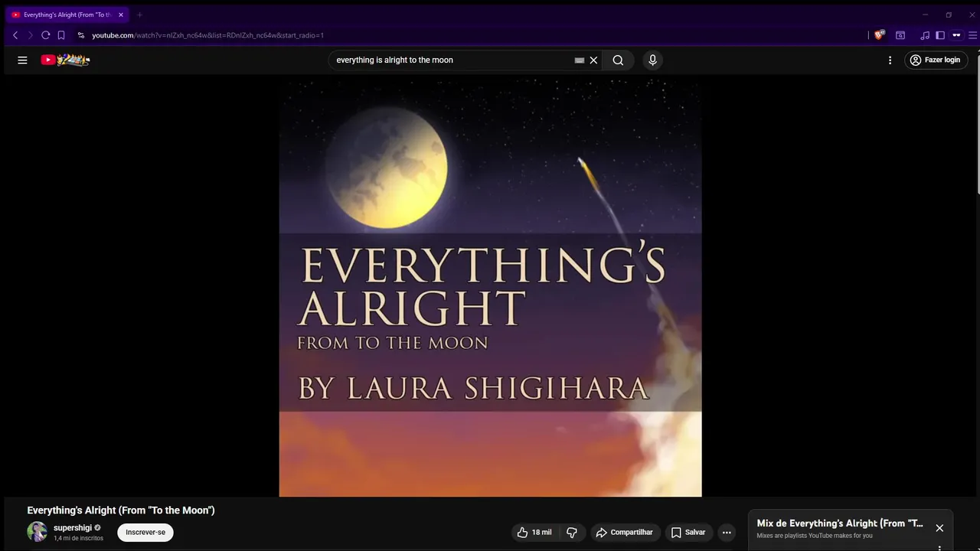Like the video with thumbs-up 18 mil
The height and width of the screenshot is (551, 980).
point(534,532)
